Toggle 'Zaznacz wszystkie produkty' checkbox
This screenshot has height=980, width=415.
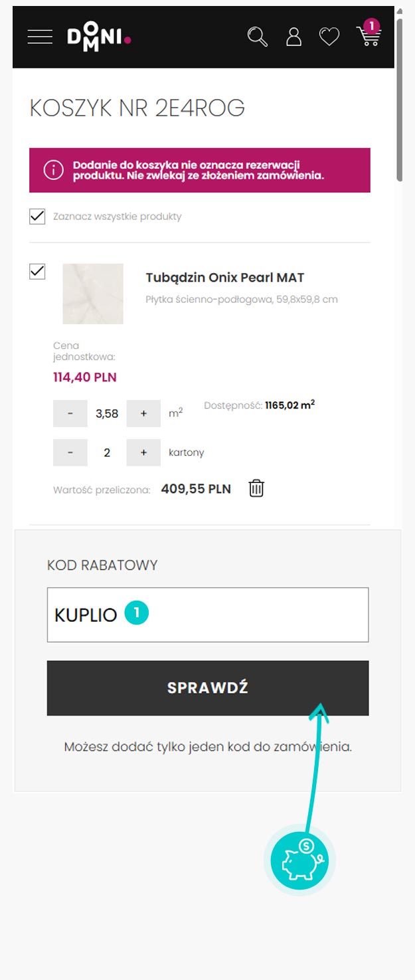click(x=37, y=217)
